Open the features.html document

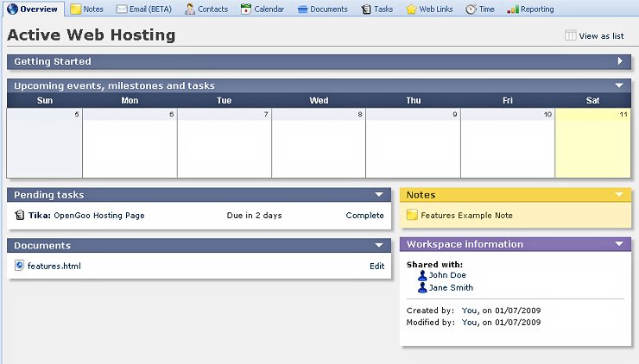coord(54,266)
